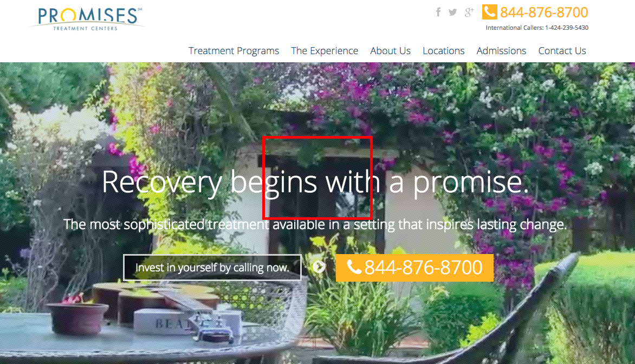Go to the Locations menu item
Viewport: 635px width, 364px height.
pyautogui.click(x=443, y=50)
